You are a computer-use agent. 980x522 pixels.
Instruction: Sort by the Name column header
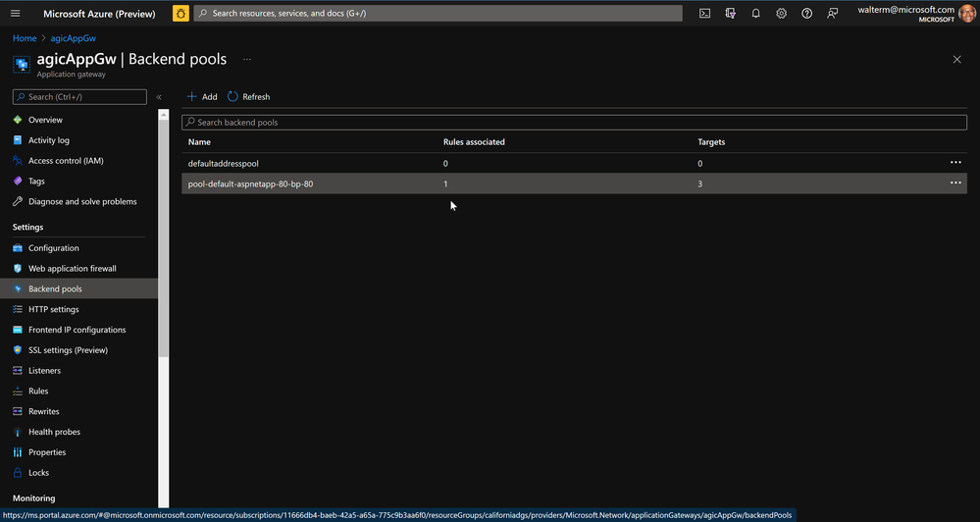[199, 142]
